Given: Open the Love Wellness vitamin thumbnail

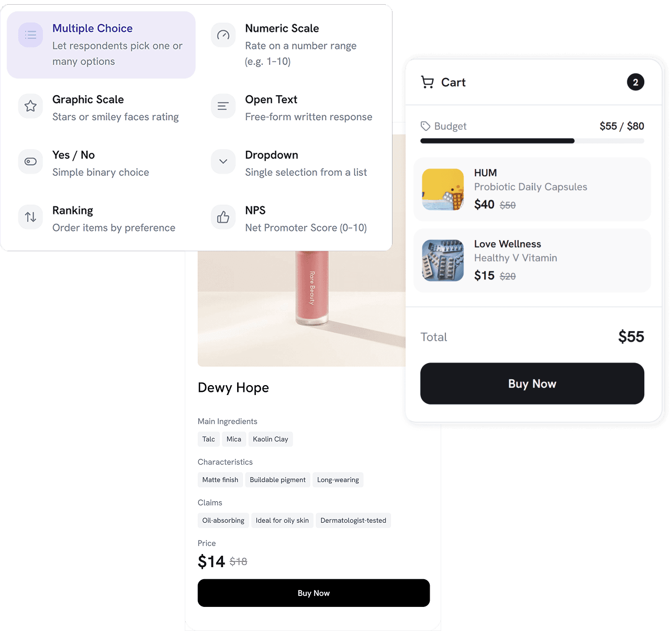Looking at the screenshot, I should click(443, 261).
